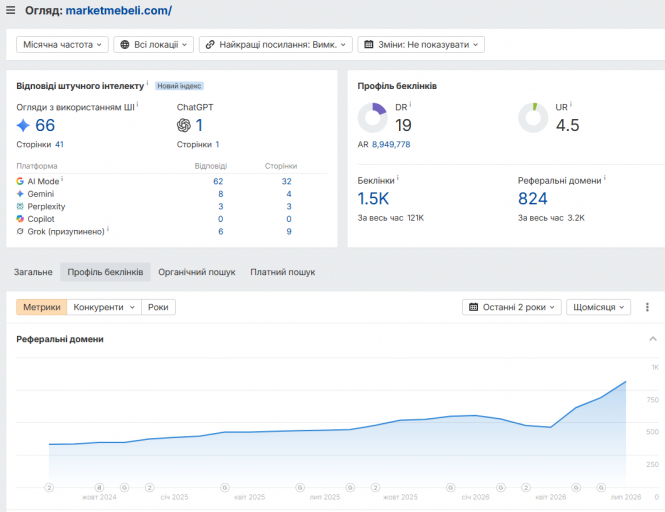Select the Метрики toggle button

point(42,307)
